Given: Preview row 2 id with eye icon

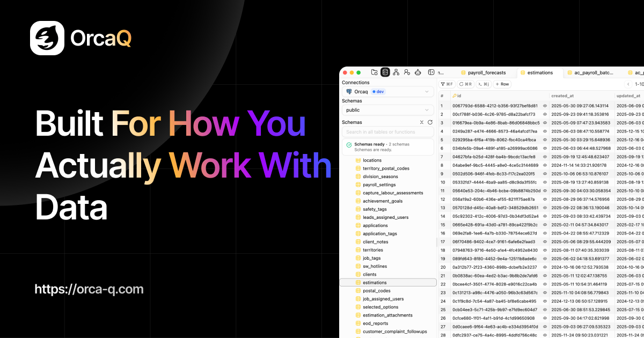Looking at the screenshot, I should (x=545, y=114).
